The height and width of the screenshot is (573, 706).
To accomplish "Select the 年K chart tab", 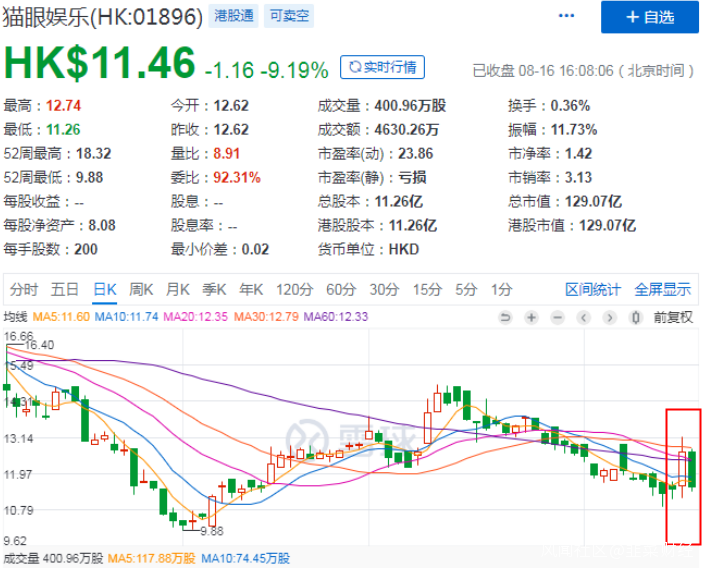I will click(251, 289).
